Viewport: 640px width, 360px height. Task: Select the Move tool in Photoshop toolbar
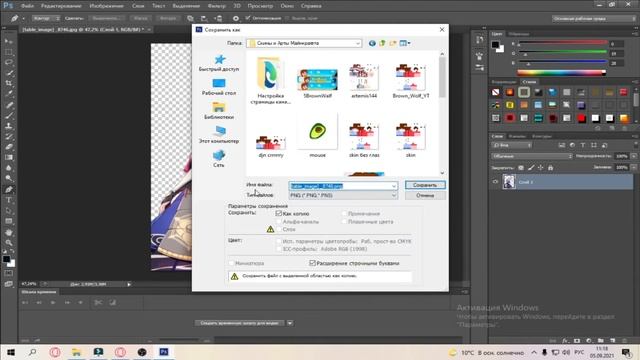[x=9, y=41]
